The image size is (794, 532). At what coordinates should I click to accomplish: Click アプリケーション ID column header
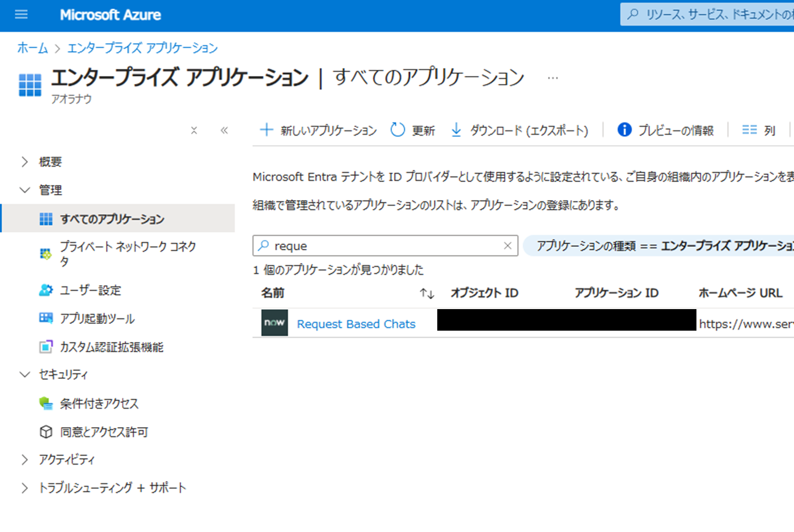coord(616,293)
